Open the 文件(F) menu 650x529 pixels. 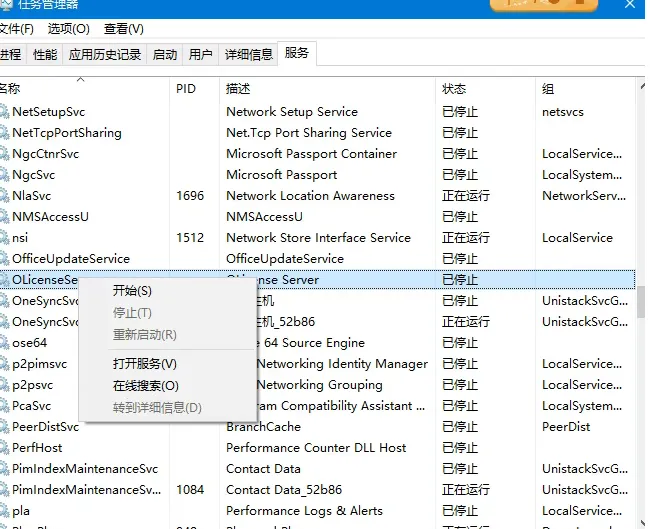coord(17,29)
